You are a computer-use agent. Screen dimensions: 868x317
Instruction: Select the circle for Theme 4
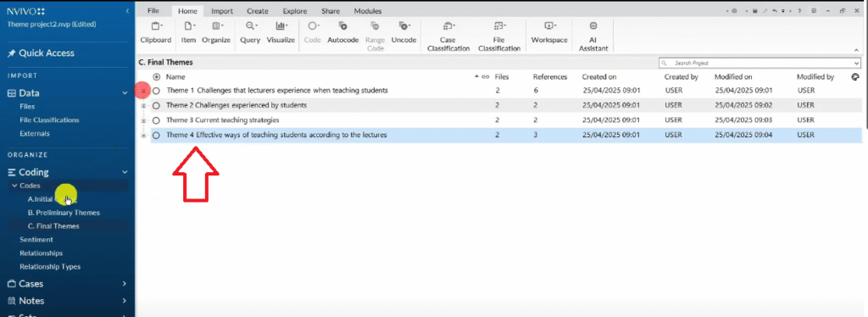(156, 135)
